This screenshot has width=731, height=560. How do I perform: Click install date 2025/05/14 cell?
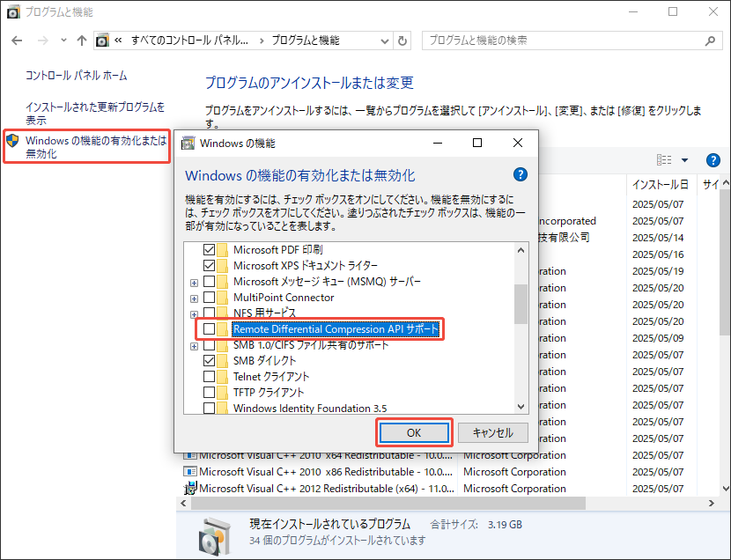pos(658,238)
